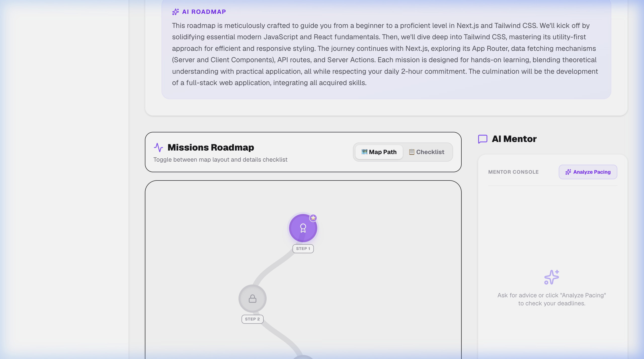The width and height of the screenshot is (644, 359).
Task: Click the 'Ask for advice' placeholder text
Action: point(552,299)
